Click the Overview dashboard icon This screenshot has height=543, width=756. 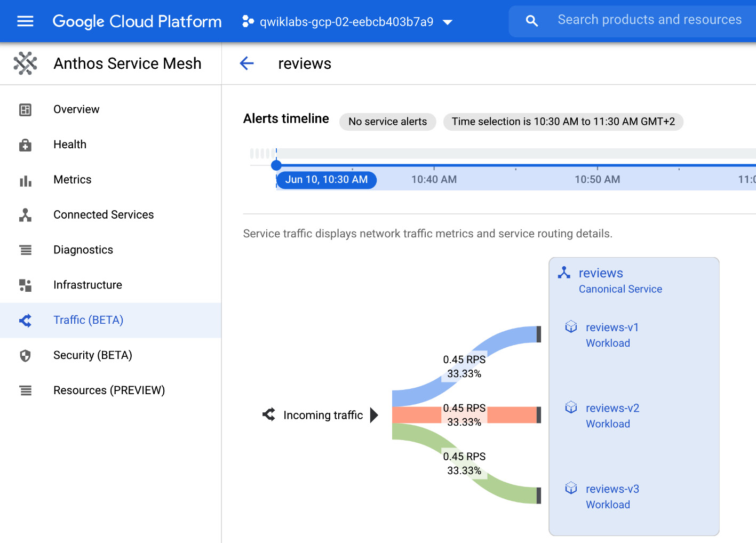pyautogui.click(x=25, y=110)
